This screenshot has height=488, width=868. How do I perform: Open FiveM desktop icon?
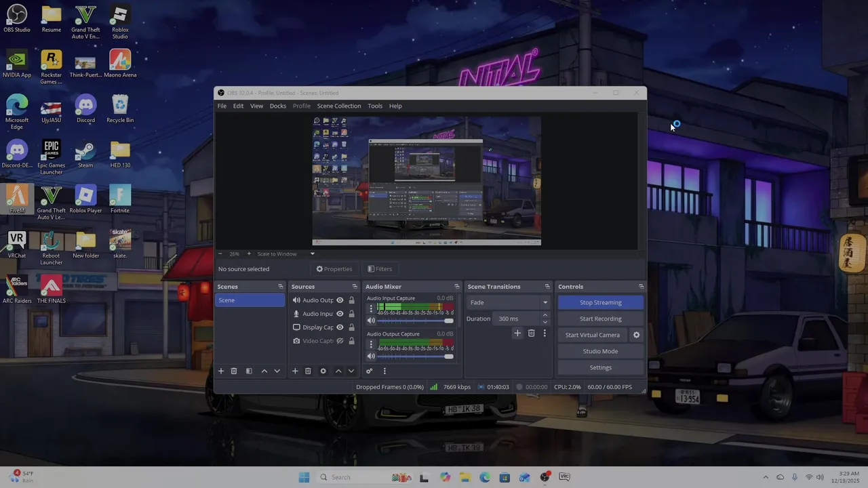click(17, 199)
